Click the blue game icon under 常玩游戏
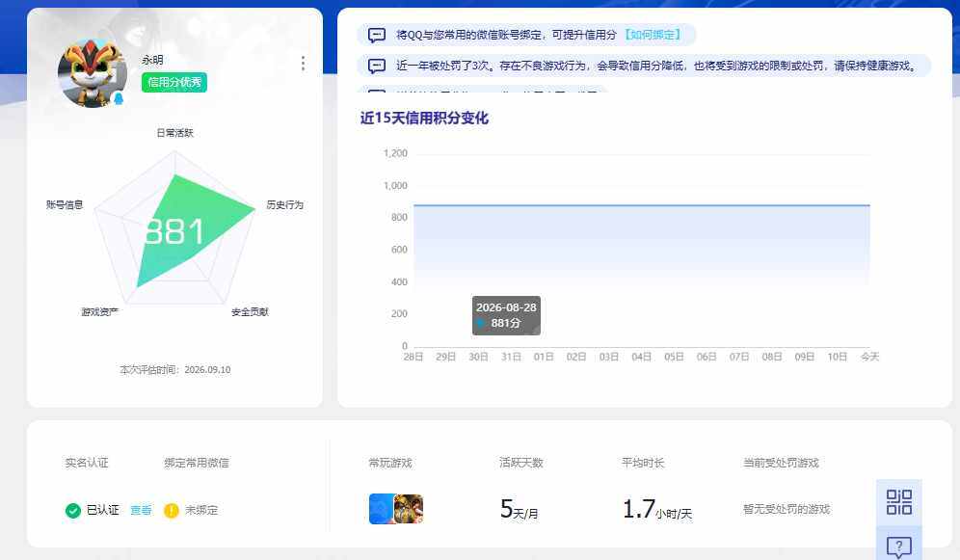The width and height of the screenshot is (960, 560). pyautogui.click(x=382, y=509)
